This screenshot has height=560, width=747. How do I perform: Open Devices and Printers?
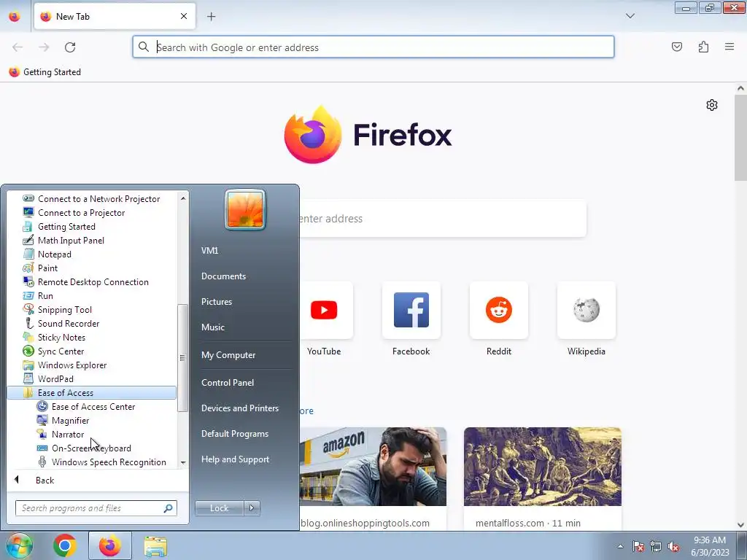pos(240,408)
